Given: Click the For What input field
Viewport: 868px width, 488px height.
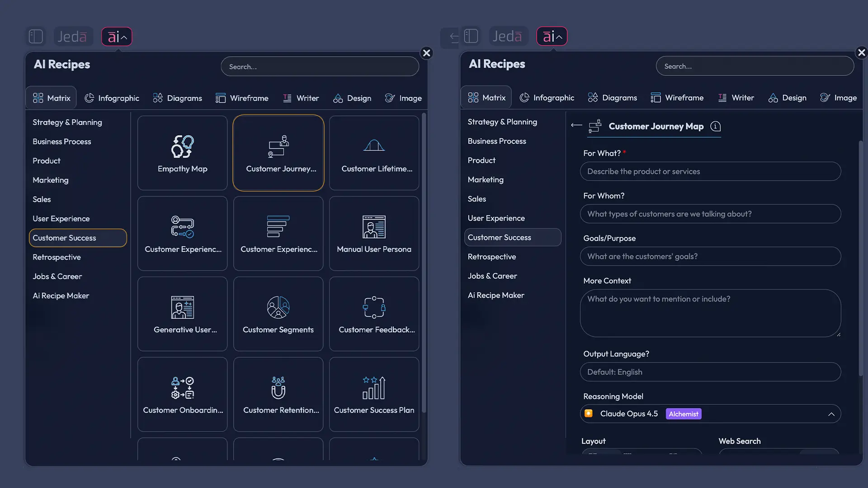Looking at the screenshot, I should (711, 171).
